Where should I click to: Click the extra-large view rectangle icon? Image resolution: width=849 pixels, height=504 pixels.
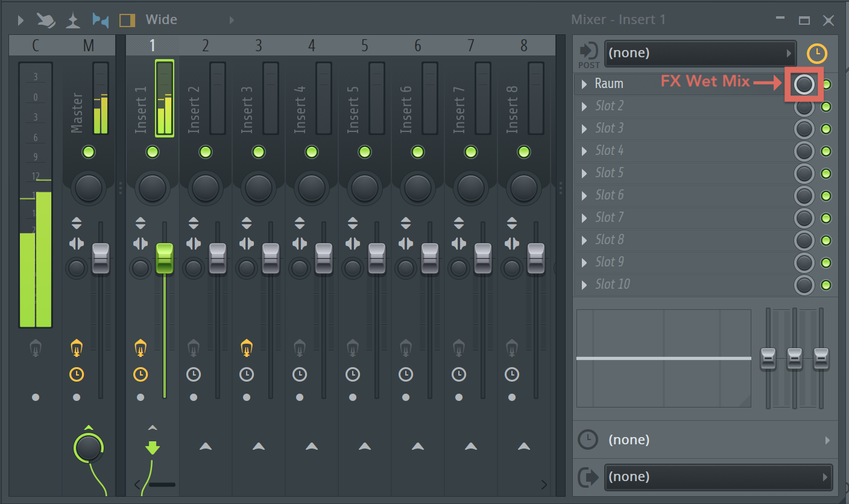[x=127, y=20]
